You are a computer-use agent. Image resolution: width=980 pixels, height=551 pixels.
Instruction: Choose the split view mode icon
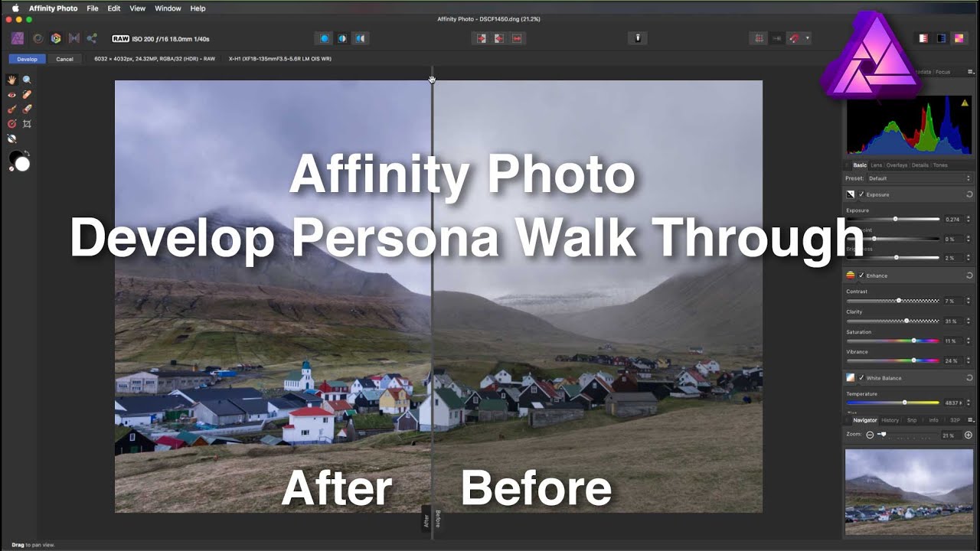pos(342,38)
